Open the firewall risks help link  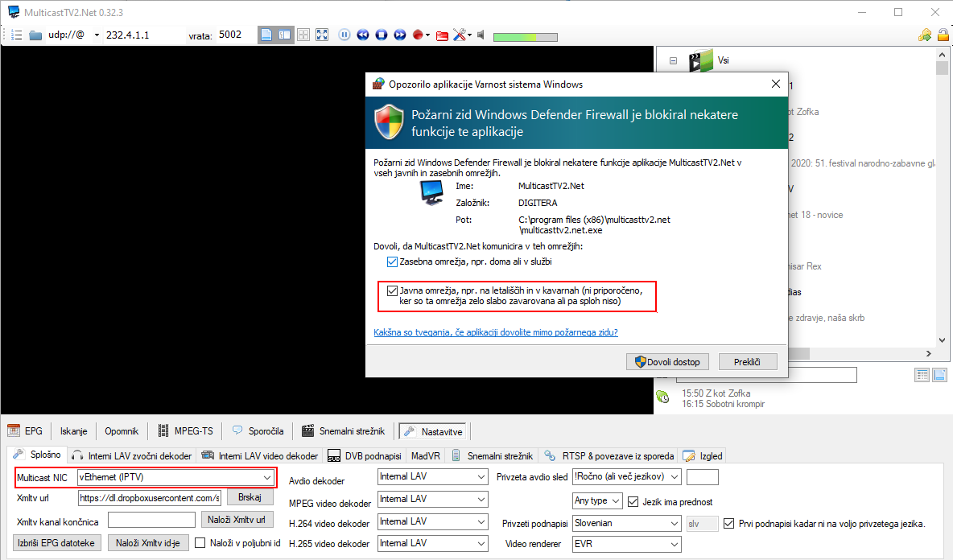pyautogui.click(x=496, y=332)
